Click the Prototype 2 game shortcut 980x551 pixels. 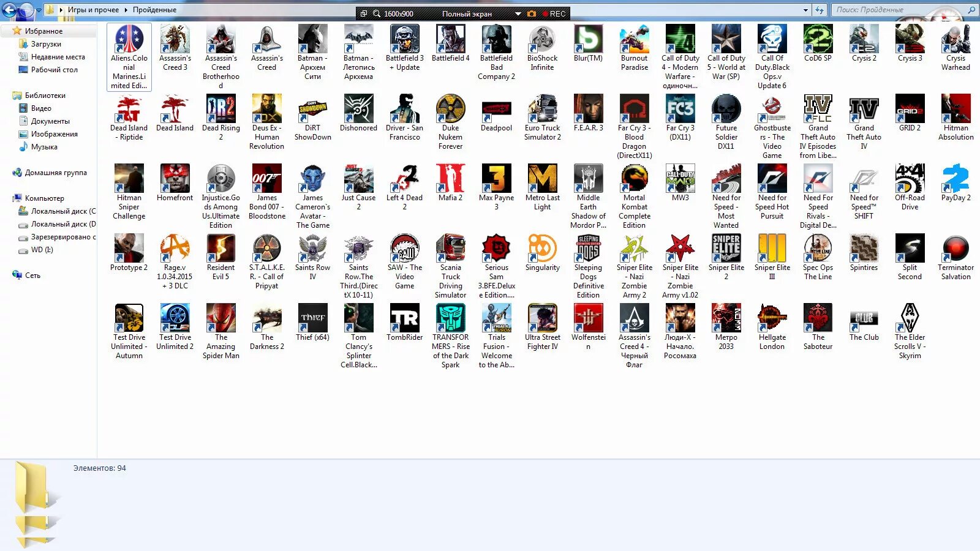coord(129,249)
